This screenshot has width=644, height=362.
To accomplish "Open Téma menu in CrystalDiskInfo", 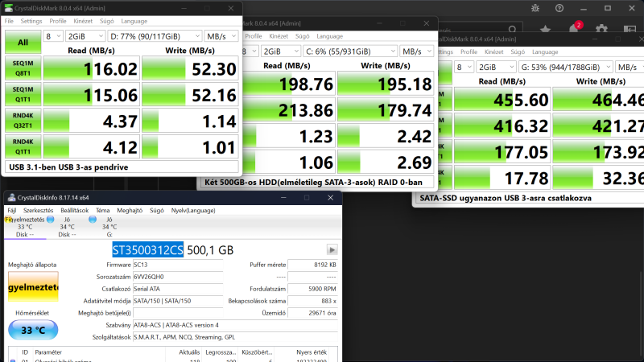I will click(103, 210).
